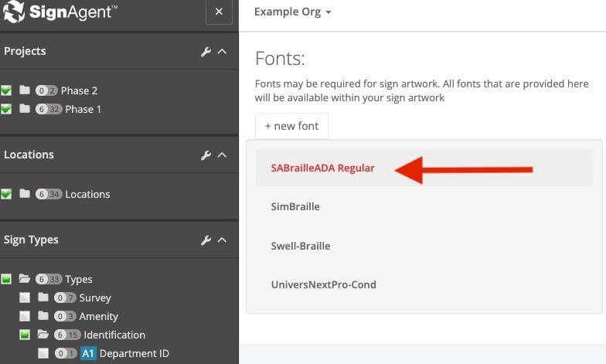Click the Survey folder icon

[43, 298]
